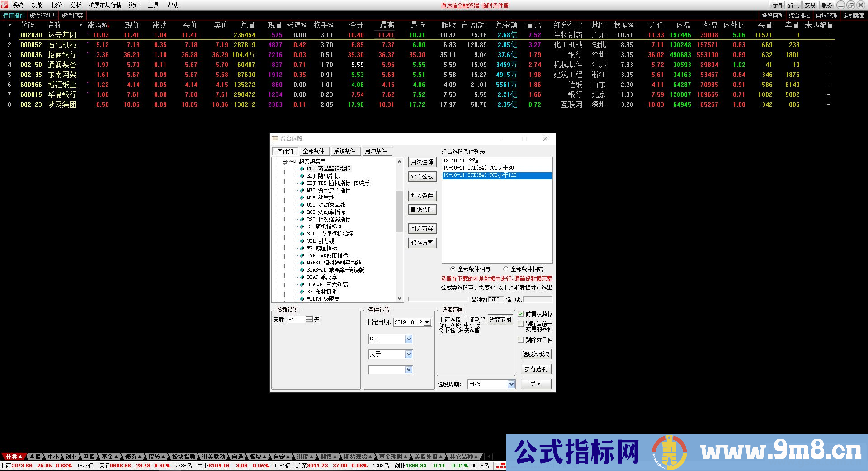Expand the 分类 bottom tab menu
This screenshot has height=471, width=868.
coord(14,457)
